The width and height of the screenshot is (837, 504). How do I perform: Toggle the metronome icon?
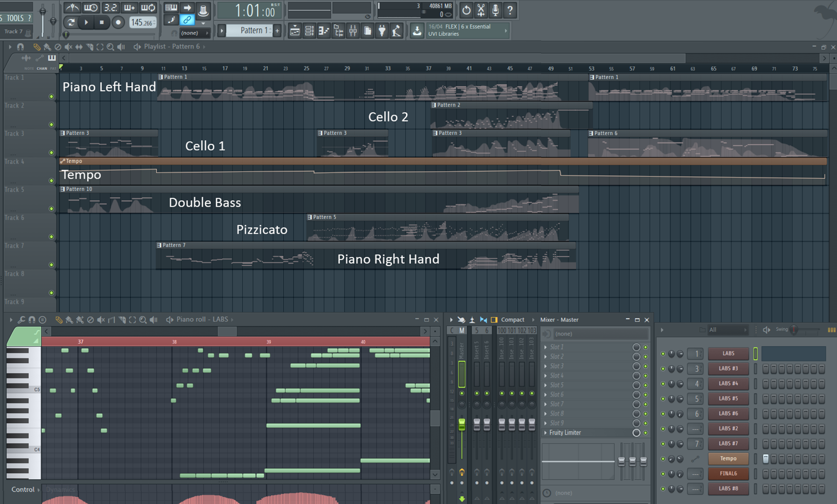pyautogui.click(x=72, y=8)
